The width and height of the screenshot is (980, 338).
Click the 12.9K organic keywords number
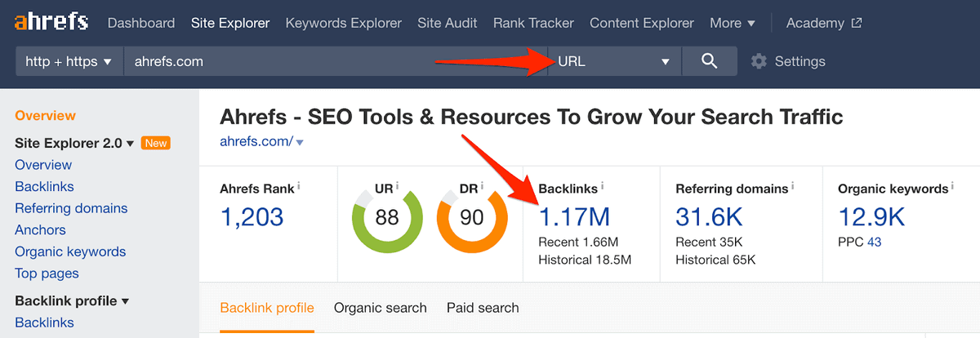point(871,217)
